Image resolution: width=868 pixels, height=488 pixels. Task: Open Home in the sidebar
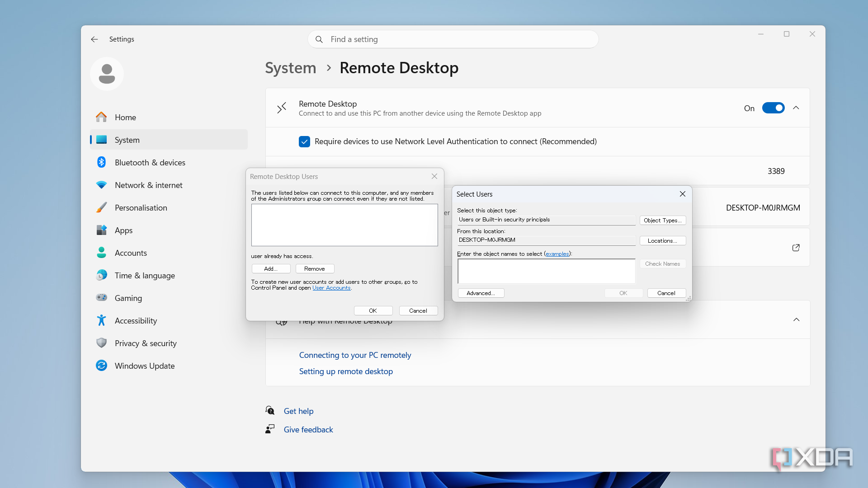pos(169,117)
